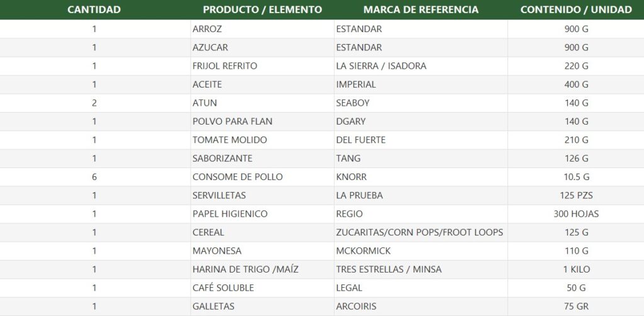Click the PRODUCTO / ELEMENTO column header
Screen dimensions: 644x316
[262, 9]
